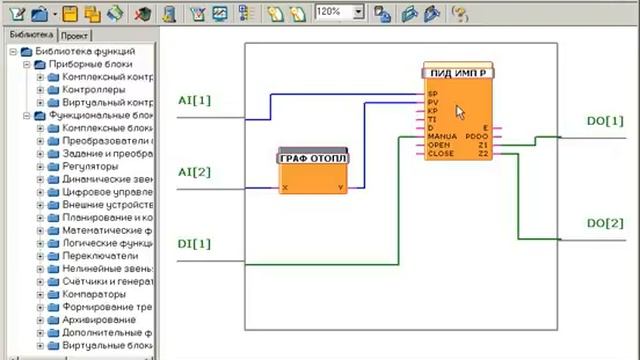Viewport: 640px width, 360px height.
Task: Select the Преобразователи folder
Action: pos(107,141)
